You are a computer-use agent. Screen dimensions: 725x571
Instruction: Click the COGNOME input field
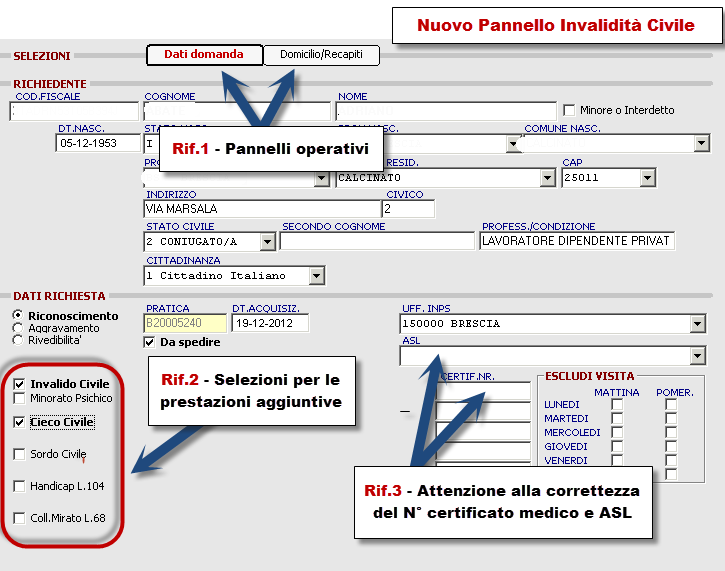click(237, 111)
